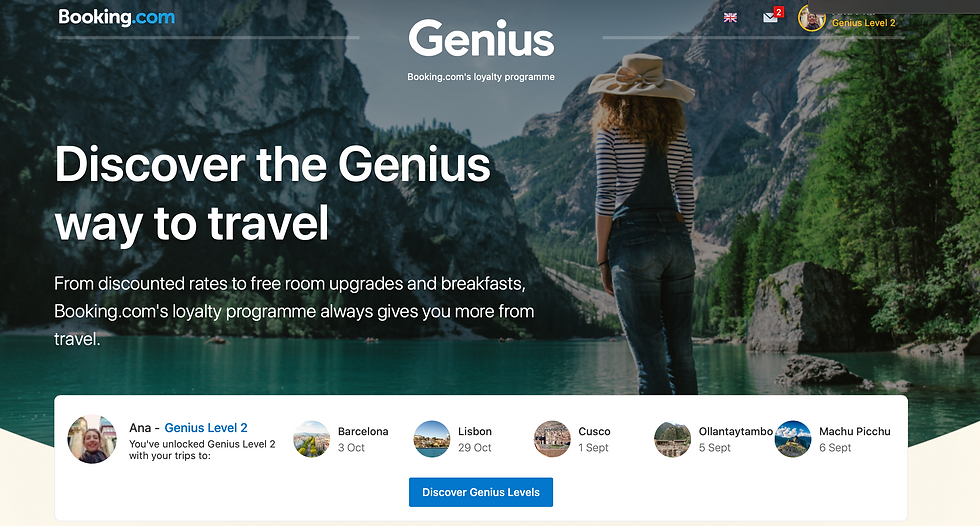Select the Lisbon trip thumbnail
This screenshot has width=980, height=526.
432,439
